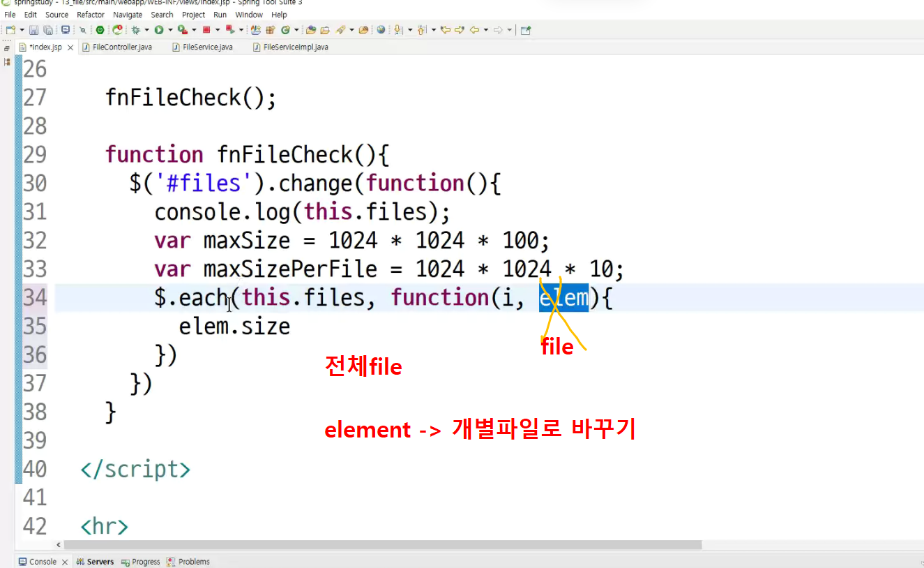Click the pin editor icon

[526, 30]
